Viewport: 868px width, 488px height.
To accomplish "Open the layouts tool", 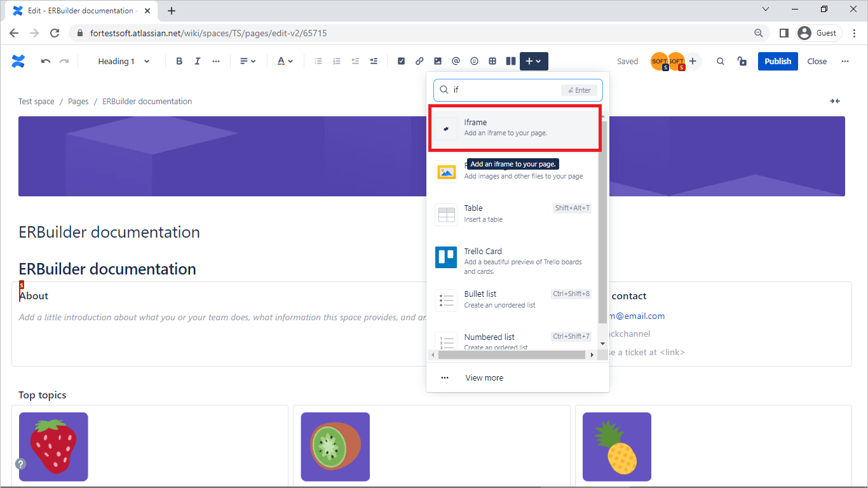I will coord(510,61).
